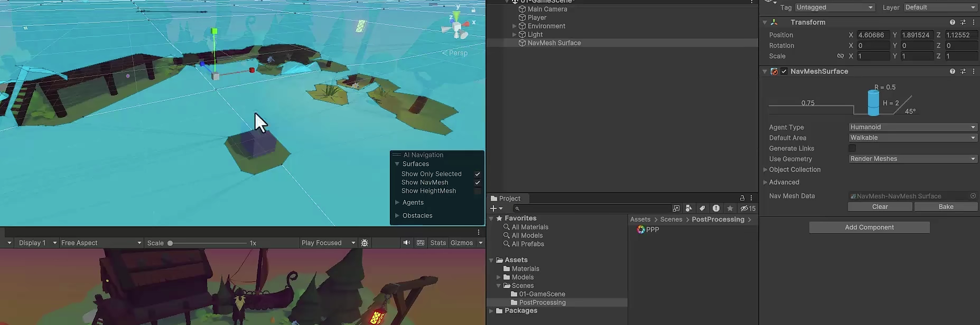Open the Project panel's create asset (+) menu
This screenshot has width=980, height=325.
tap(497, 208)
